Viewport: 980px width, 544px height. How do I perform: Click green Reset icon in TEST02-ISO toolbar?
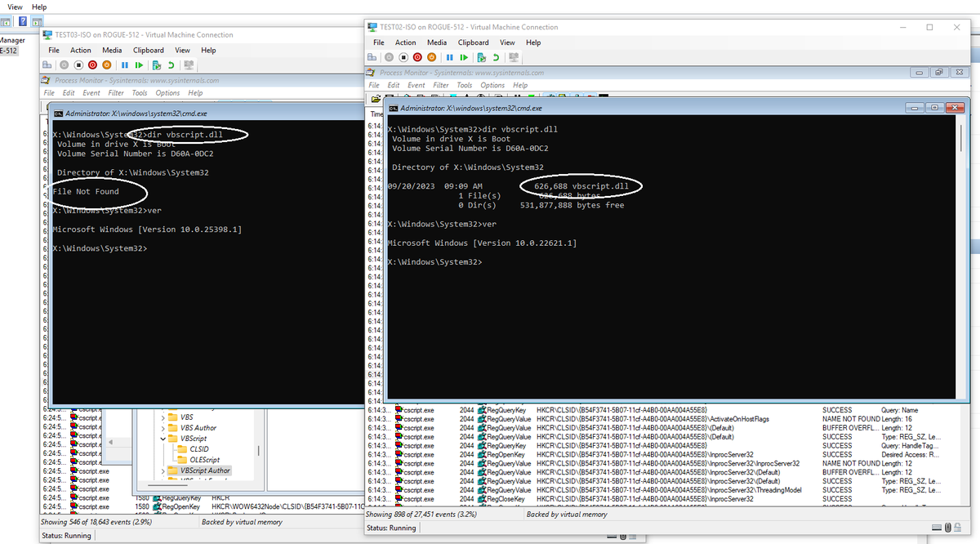coord(464,57)
